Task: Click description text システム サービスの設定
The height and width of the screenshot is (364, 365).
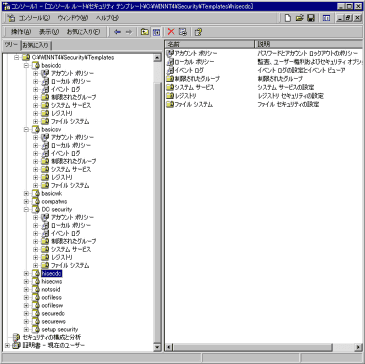Action: 286,88
